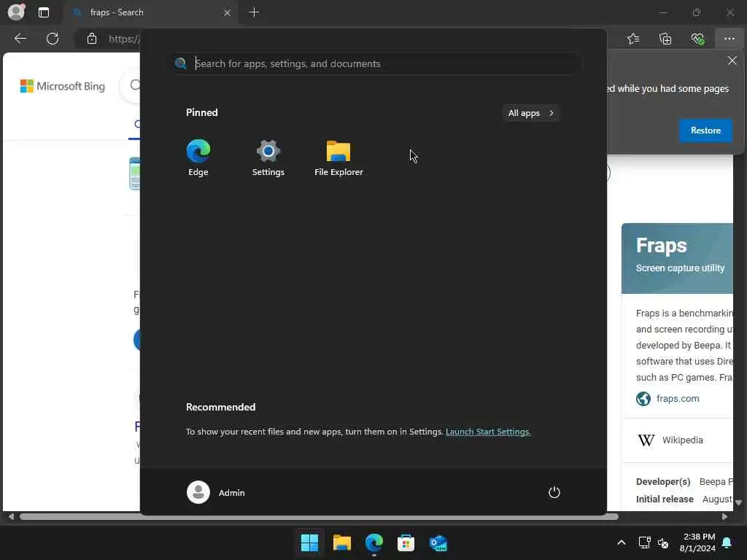The image size is (747, 560).
Task: Dismiss the restore pages popup
Action: click(732, 61)
